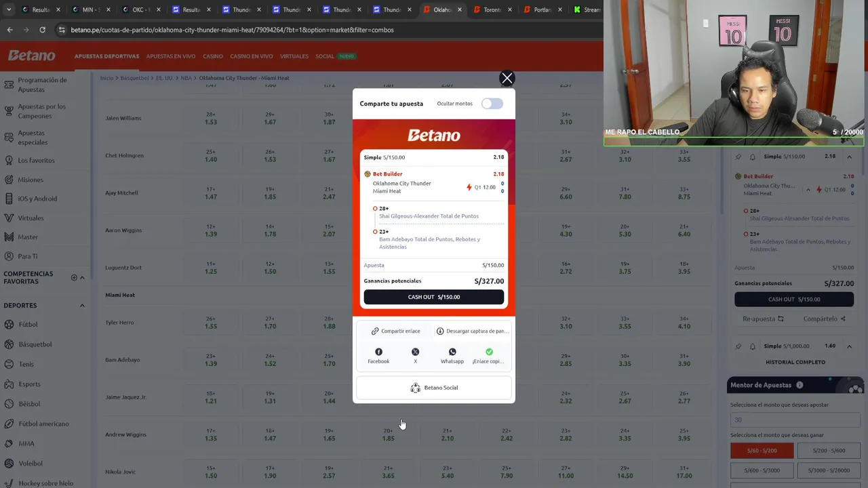Click CASH OUT S/150.00 in the dialog
868x488 pixels.
(x=434, y=297)
